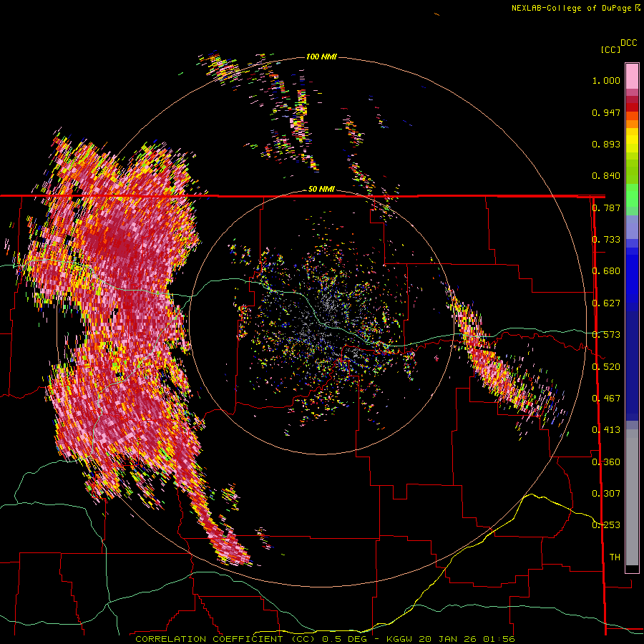Click the KGGW station identifier
644x644 pixels.
click(399, 639)
